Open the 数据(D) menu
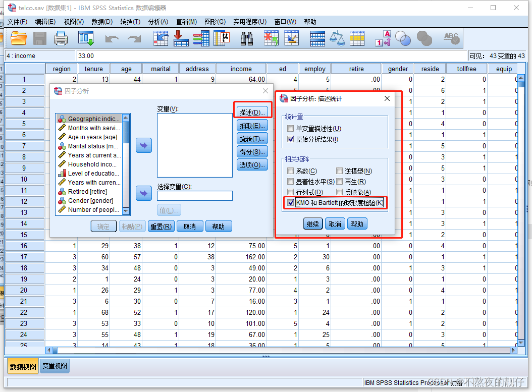The image size is (532, 392). pos(102,22)
